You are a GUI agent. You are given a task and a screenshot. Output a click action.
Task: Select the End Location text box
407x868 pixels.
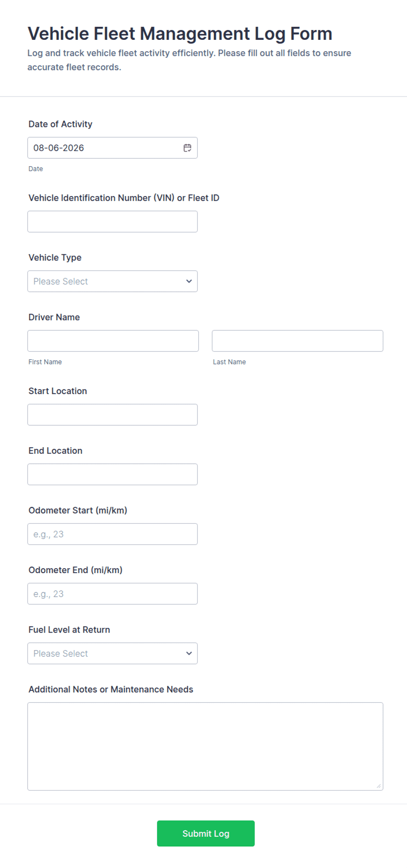coord(112,474)
